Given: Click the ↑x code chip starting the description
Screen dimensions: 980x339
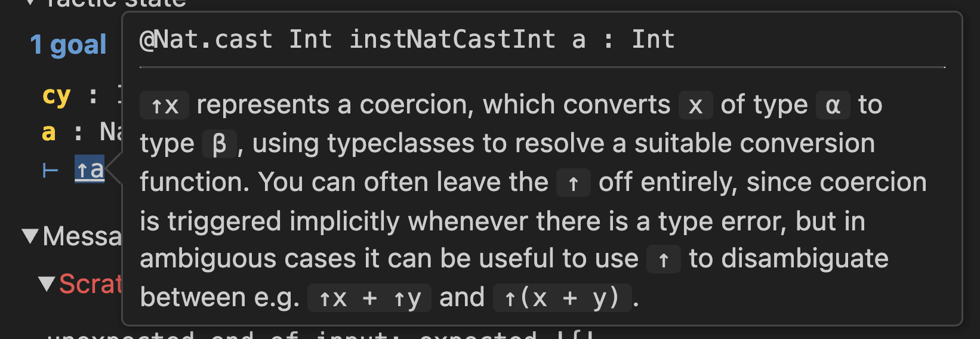Looking at the screenshot, I should tap(165, 106).
